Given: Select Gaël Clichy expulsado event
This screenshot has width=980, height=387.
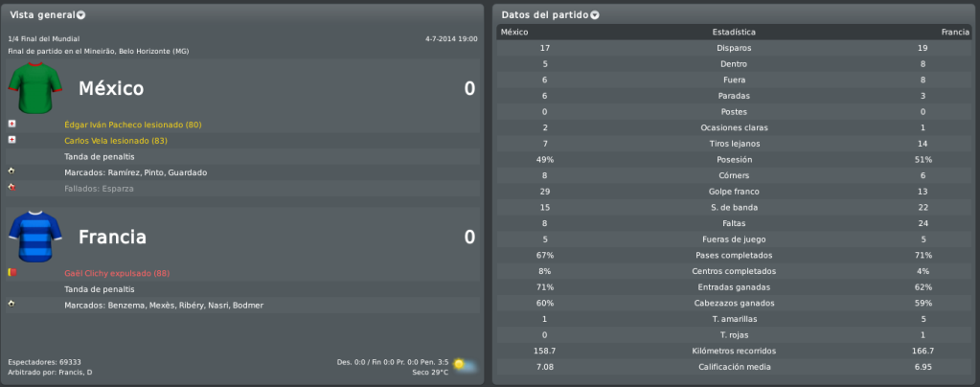Looking at the screenshot, I should tap(117, 273).
